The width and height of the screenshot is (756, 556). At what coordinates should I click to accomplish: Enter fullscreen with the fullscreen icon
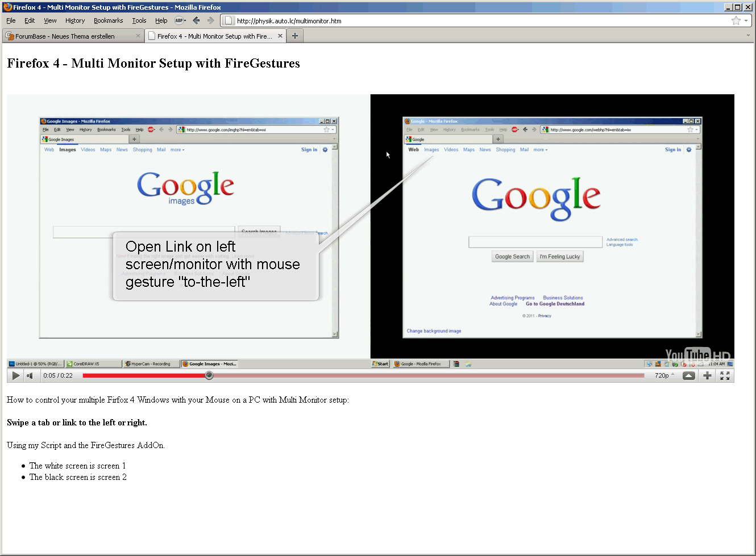tap(725, 375)
